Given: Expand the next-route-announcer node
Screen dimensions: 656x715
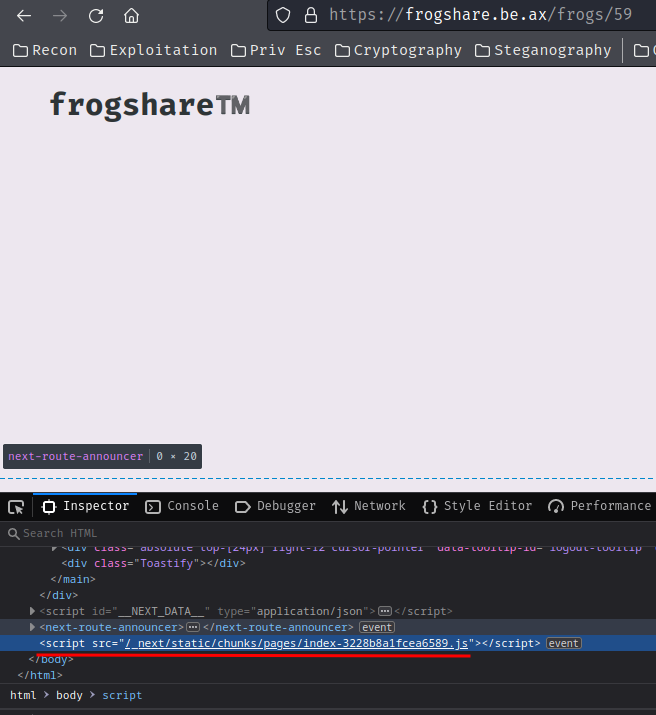Looking at the screenshot, I should [x=32, y=627].
